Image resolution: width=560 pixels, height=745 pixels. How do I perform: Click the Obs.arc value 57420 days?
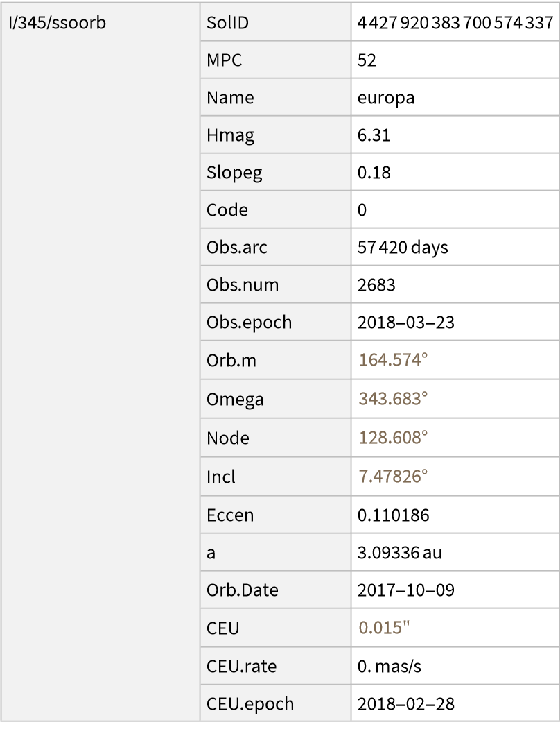[x=402, y=248]
